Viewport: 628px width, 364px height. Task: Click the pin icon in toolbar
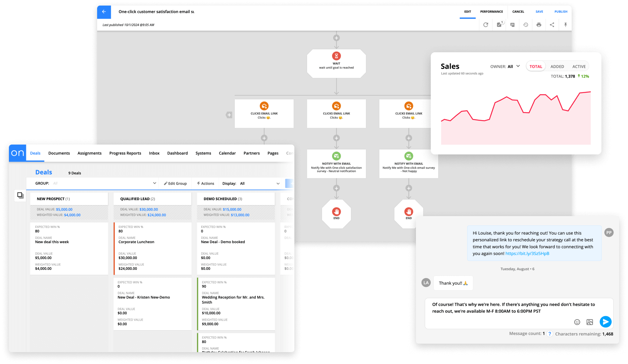[x=565, y=25]
